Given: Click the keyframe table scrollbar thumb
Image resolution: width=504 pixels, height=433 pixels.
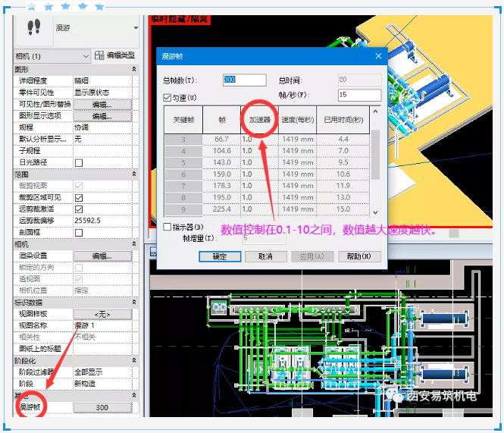Looking at the screenshot, I should pos(375,155).
